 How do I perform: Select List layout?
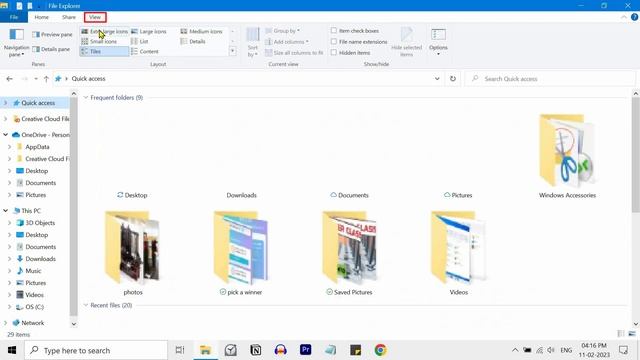(x=140, y=42)
